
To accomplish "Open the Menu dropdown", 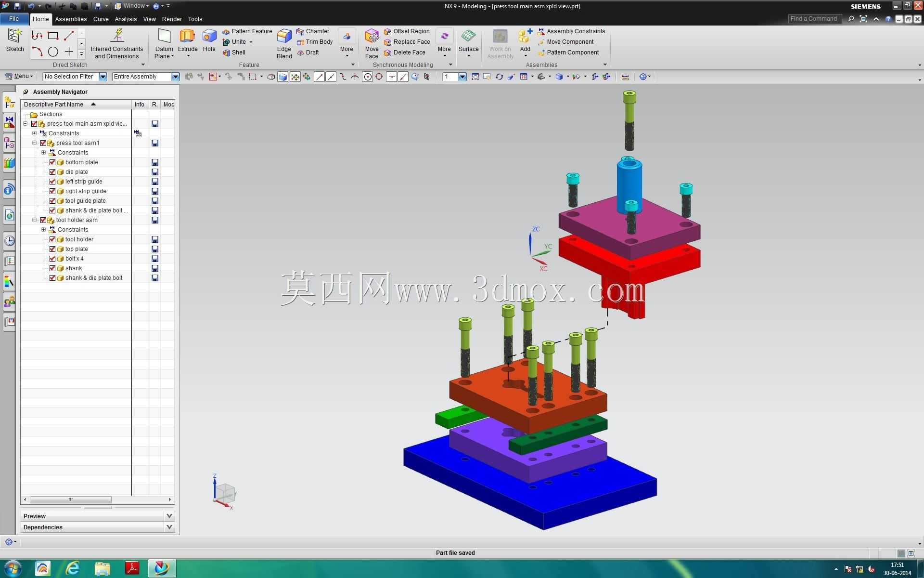I will (19, 76).
